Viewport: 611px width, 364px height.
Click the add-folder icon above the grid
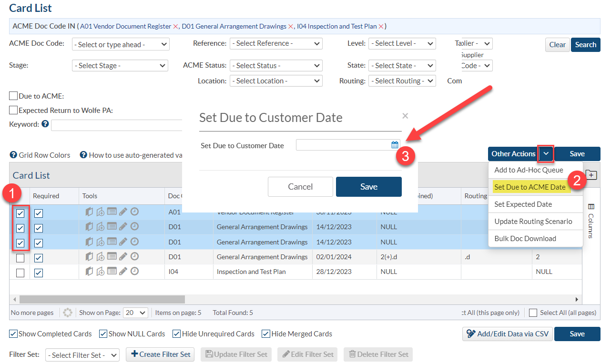591,175
